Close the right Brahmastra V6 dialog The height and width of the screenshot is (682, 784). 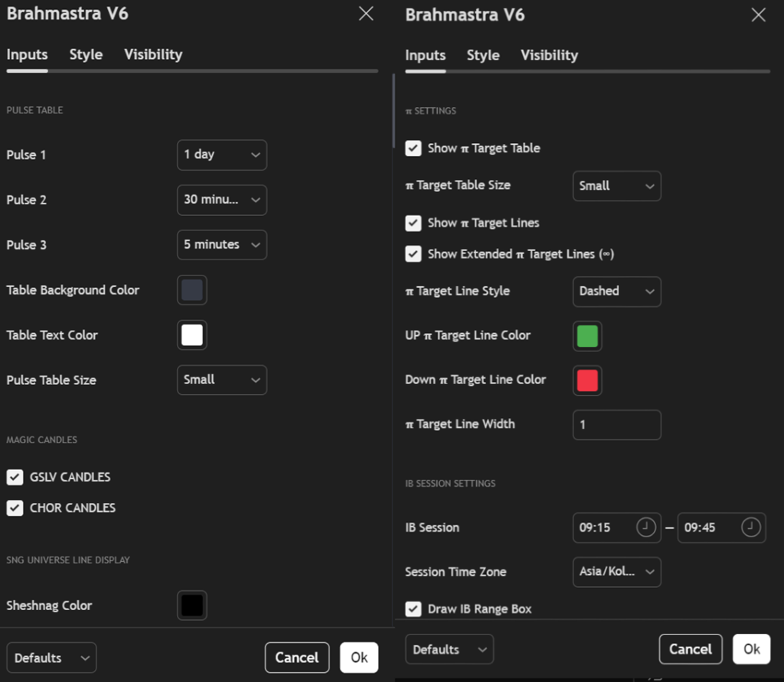tap(758, 15)
